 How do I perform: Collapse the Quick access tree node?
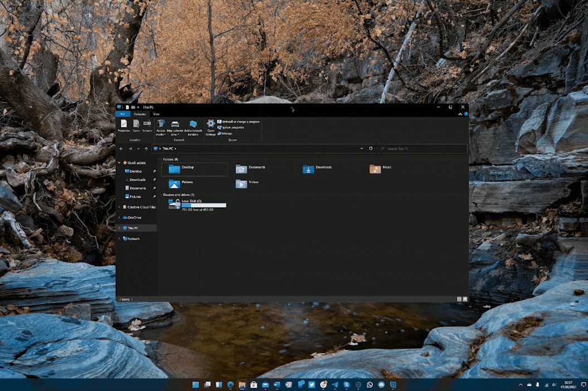coord(119,163)
